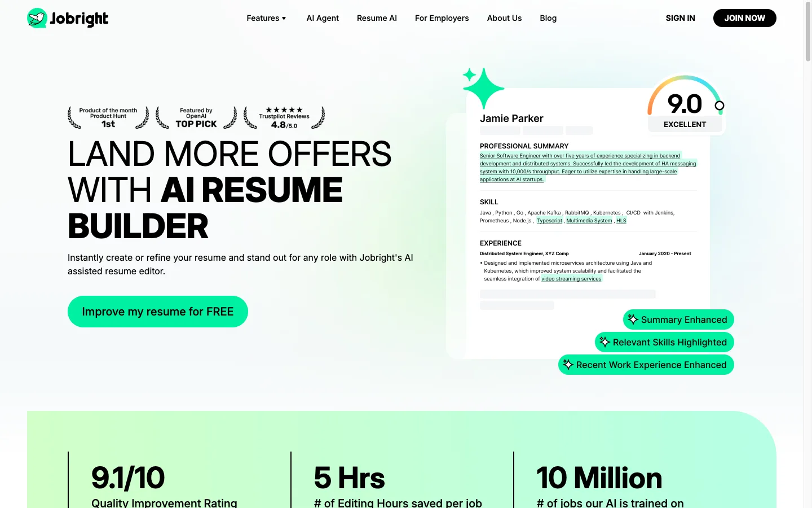Click the 5 Hrs editing hours statistic

398,485
